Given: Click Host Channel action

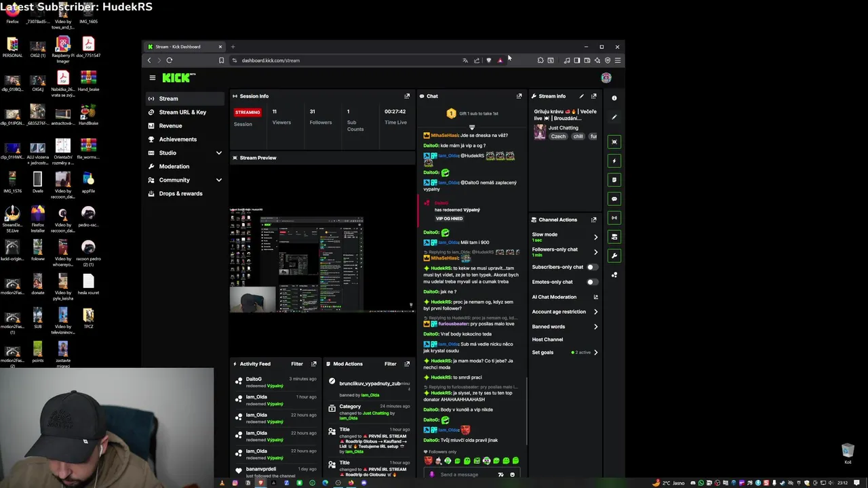Looking at the screenshot, I should coord(548,340).
